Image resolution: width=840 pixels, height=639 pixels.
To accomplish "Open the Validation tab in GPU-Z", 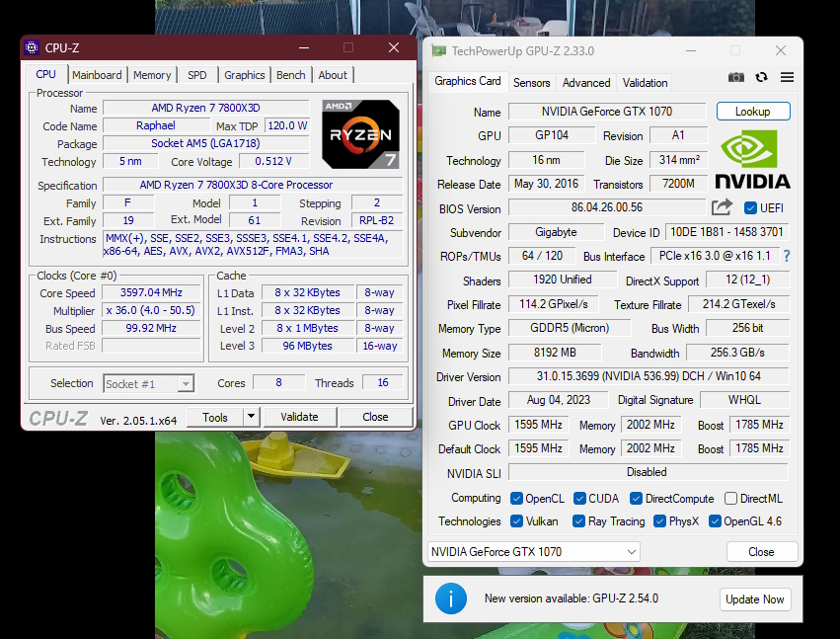I will [645, 83].
